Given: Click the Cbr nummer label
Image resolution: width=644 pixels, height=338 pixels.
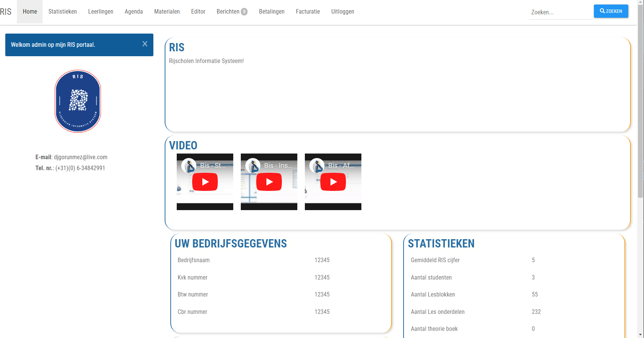Looking at the screenshot, I should click(x=193, y=312).
